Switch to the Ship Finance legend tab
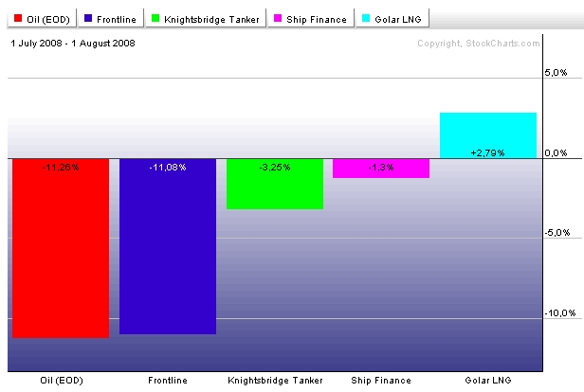Screen dimensions: 584x392 pyautogui.click(x=311, y=18)
